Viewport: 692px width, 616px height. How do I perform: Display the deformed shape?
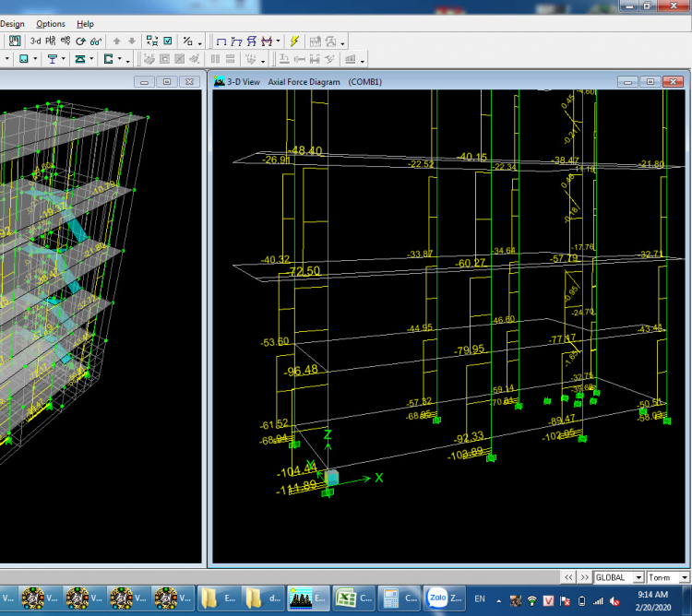pyautogui.click(x=252, y=41)
